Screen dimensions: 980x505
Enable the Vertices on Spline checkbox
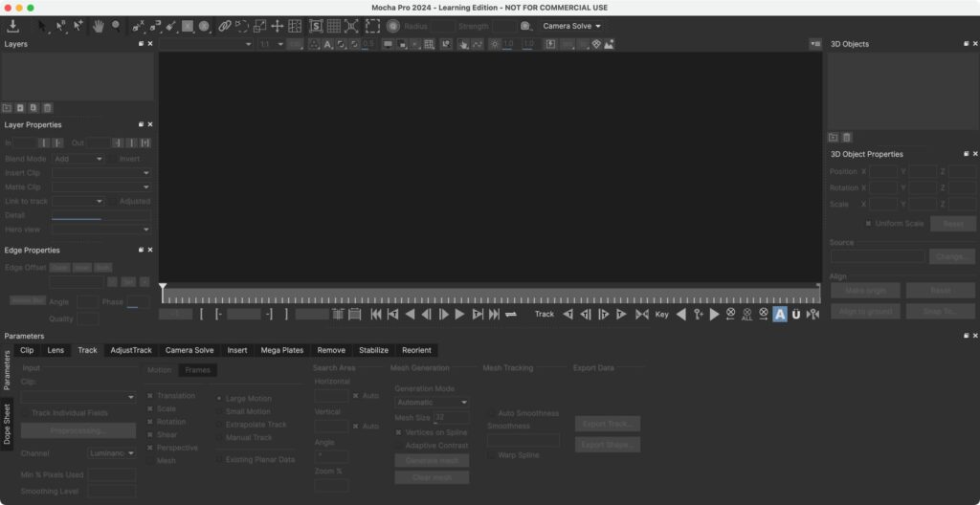click(399, 432)
